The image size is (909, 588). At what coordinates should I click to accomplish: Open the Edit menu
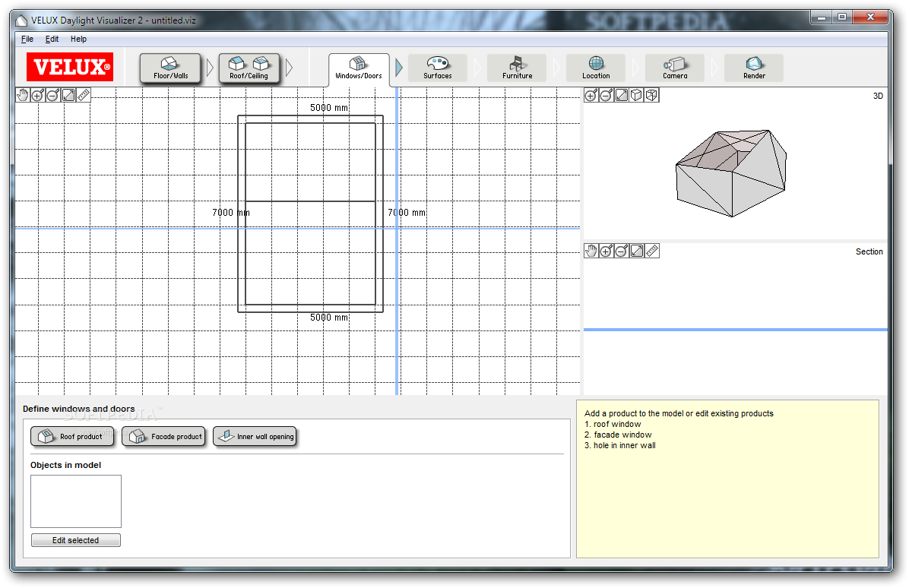(52, 39)
